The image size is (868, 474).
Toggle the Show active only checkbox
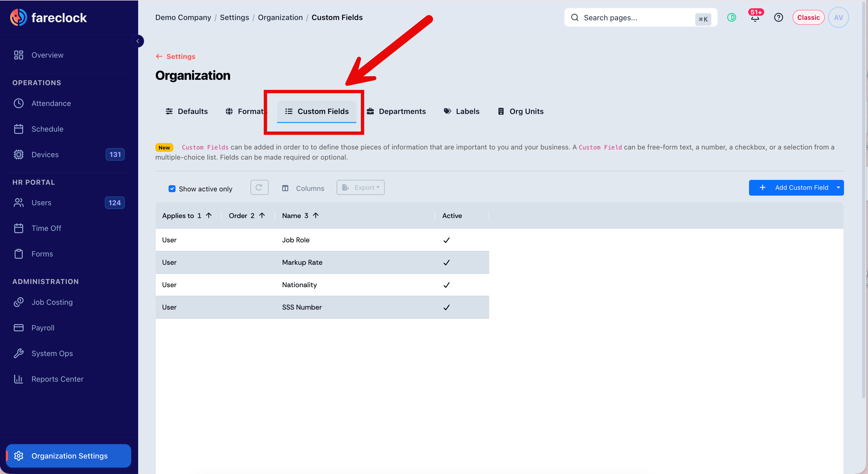pyautogui.click(x=172, y=189)
